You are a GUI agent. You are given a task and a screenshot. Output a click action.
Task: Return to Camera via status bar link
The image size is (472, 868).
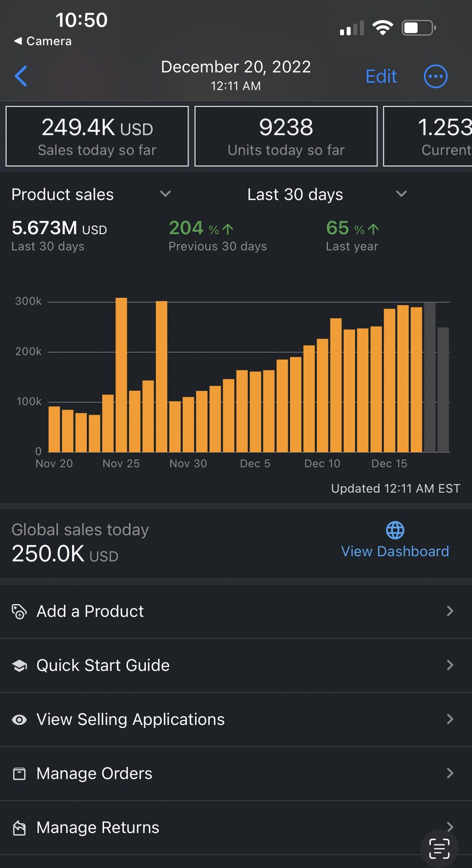[x=43, y=41]
